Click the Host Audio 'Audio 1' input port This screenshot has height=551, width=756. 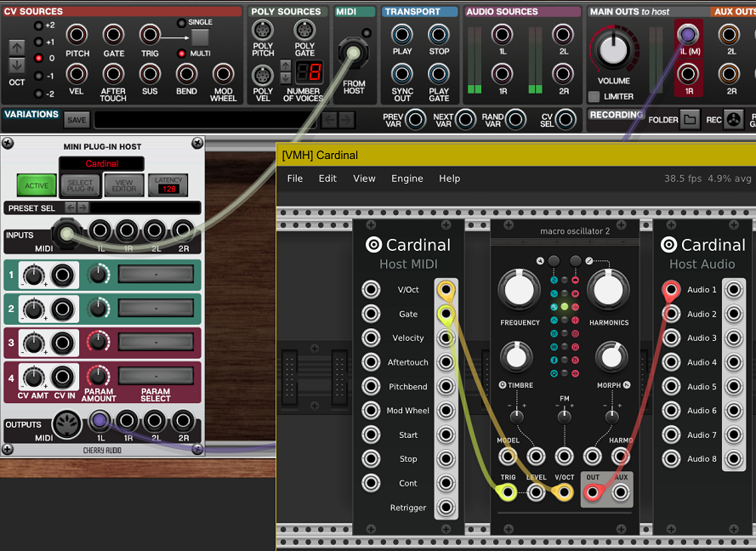[671, 290]
